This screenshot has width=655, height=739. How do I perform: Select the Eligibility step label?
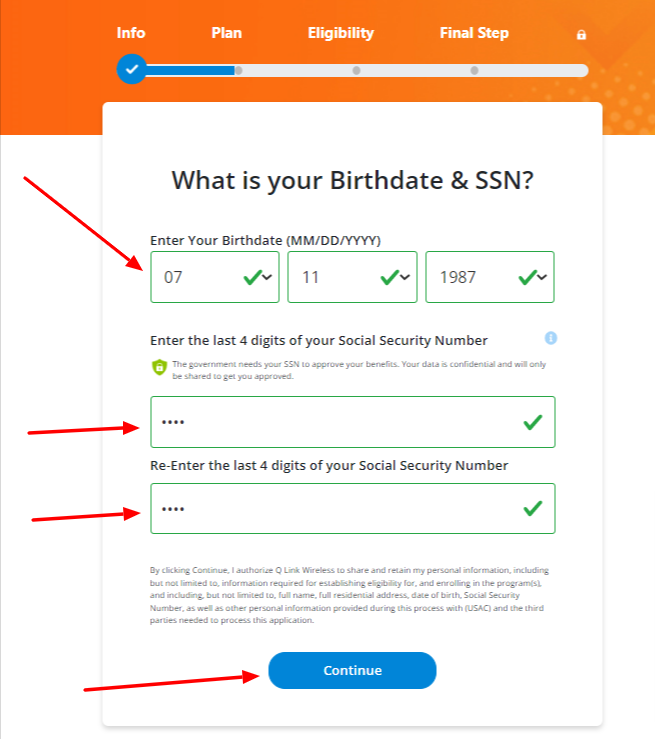[341, 33]
